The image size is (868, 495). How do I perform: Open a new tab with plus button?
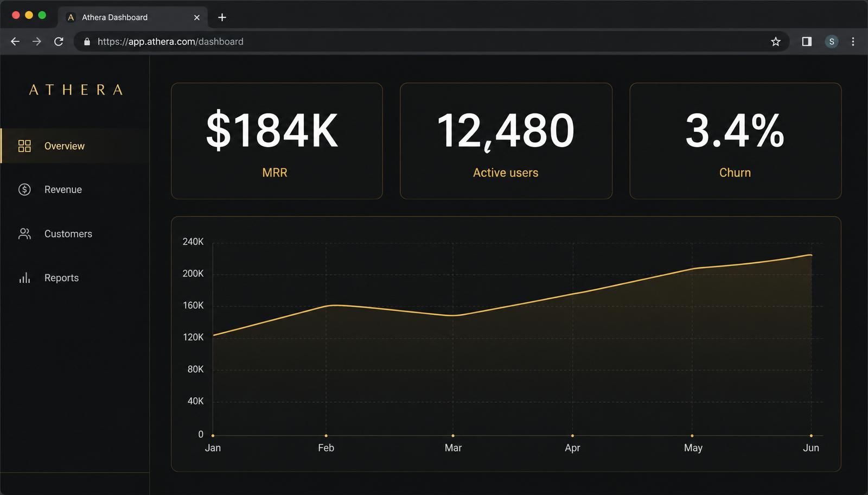click(x=222, y=17)
